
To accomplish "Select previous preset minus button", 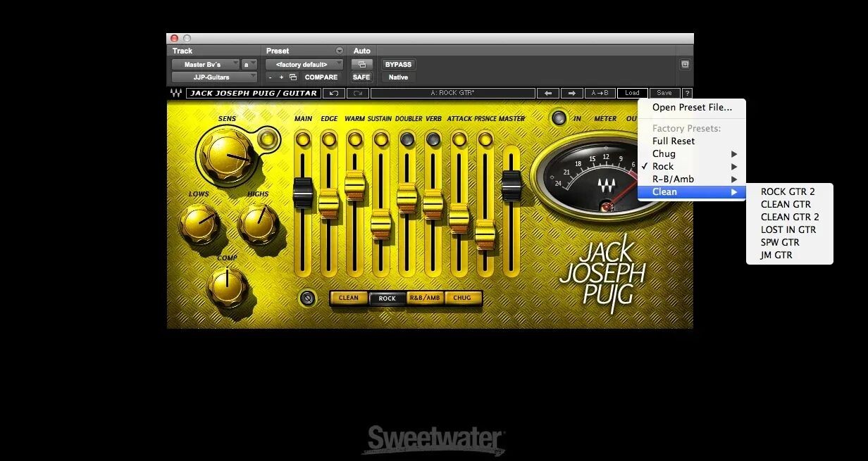I will [x=271, y=77].
